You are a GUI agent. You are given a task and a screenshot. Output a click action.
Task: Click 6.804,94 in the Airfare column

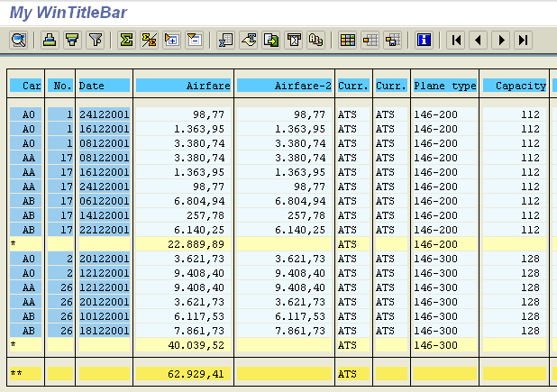point(183,201)
